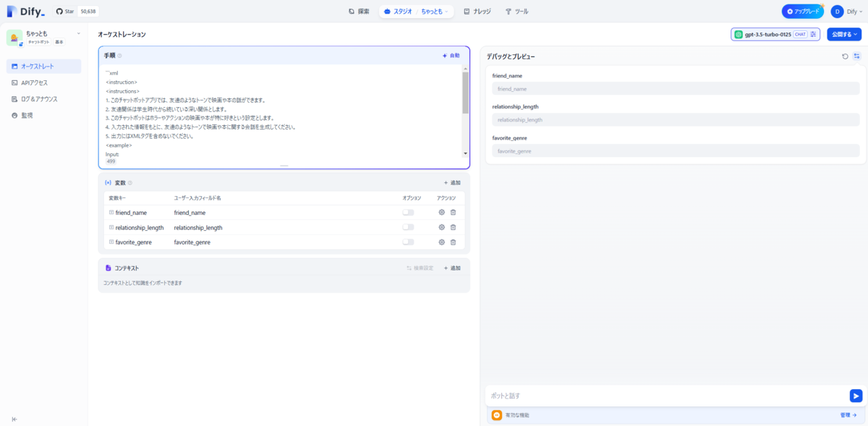Click the 有効な機能 features icon
Viewport: 868px width, 426px height.
497,415
